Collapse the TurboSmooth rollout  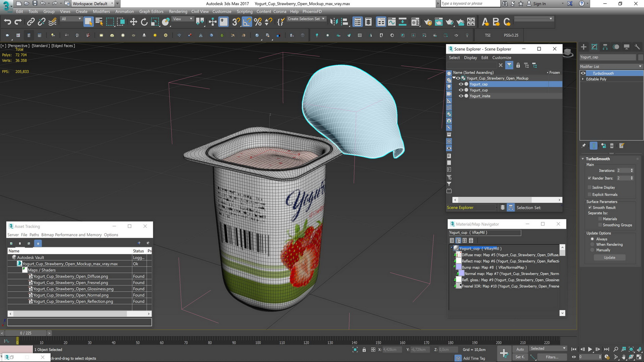tap(583, 159)
